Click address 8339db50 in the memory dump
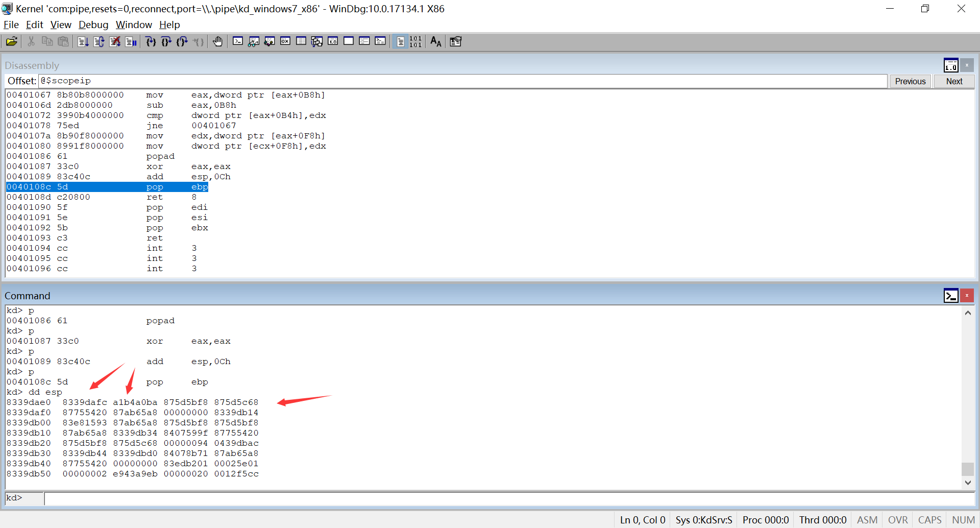 click(29, 474)
